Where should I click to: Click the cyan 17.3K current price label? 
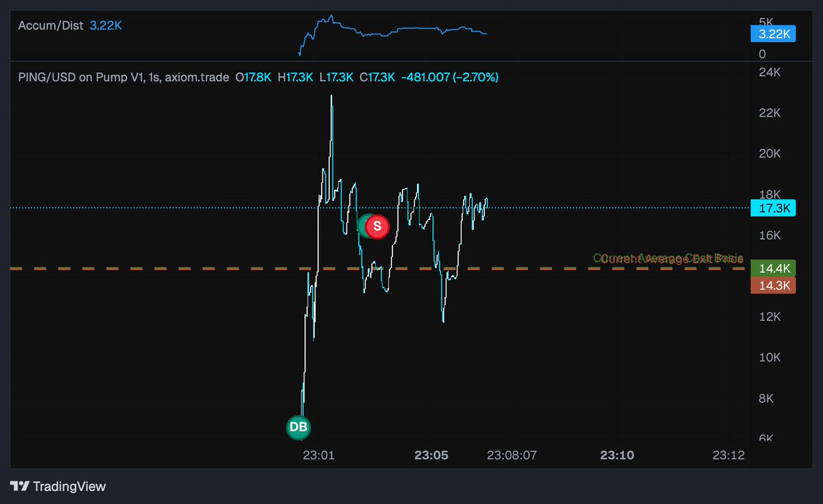coord(773,208)
